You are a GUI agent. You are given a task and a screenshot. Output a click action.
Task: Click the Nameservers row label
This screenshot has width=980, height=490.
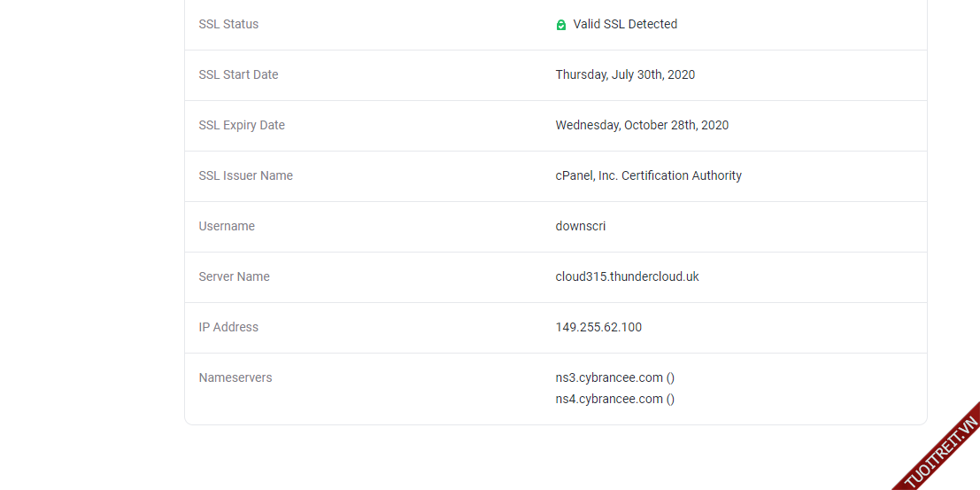coord(235,377)
